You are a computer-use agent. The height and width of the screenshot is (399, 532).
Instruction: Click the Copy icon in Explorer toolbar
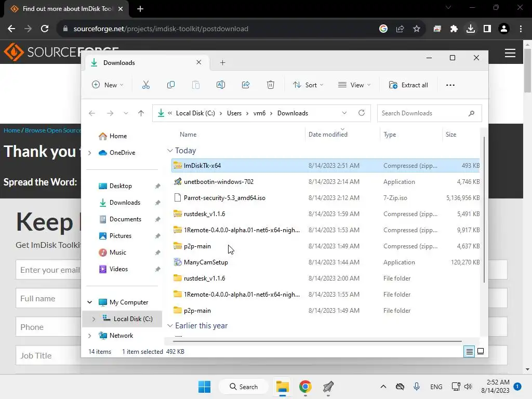(x=170, y=85)
